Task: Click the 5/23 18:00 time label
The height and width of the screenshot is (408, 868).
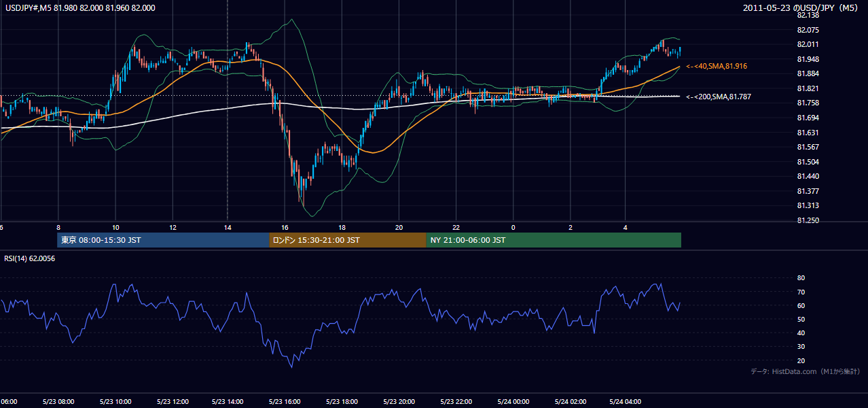Action: (342, 402)
